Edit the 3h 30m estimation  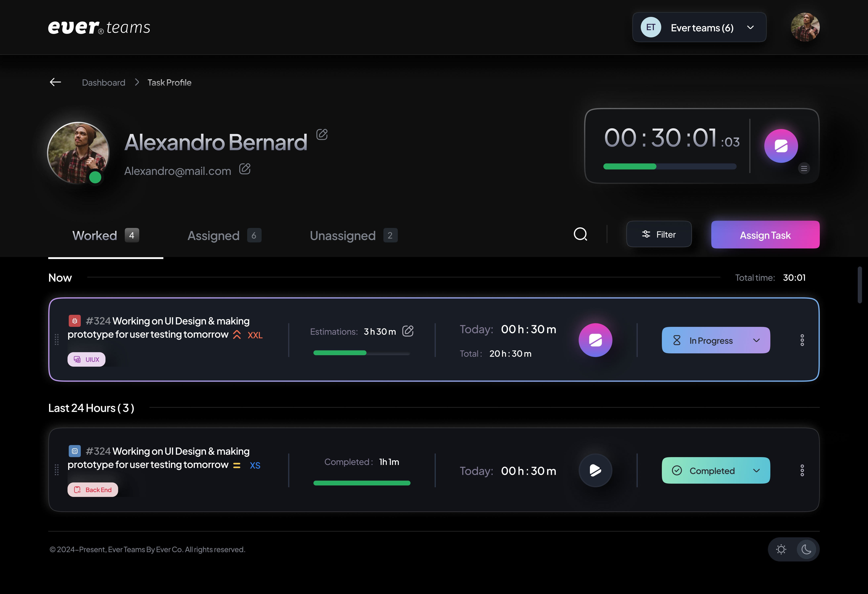click(407, 331)
